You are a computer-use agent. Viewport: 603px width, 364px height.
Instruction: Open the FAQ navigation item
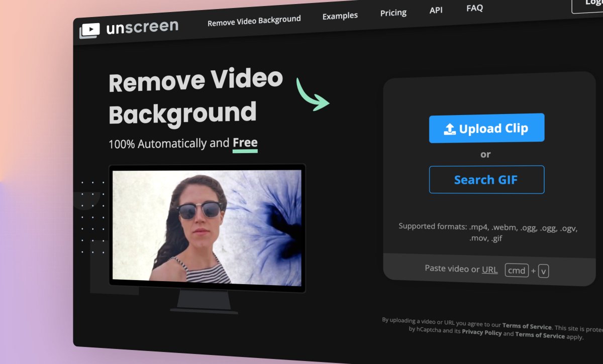click(x=474, y=8)
